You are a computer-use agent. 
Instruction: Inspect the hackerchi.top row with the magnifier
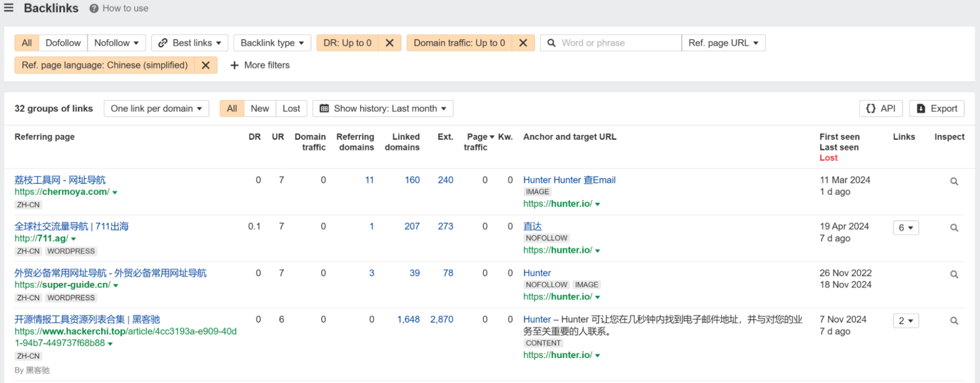point(954,321)
